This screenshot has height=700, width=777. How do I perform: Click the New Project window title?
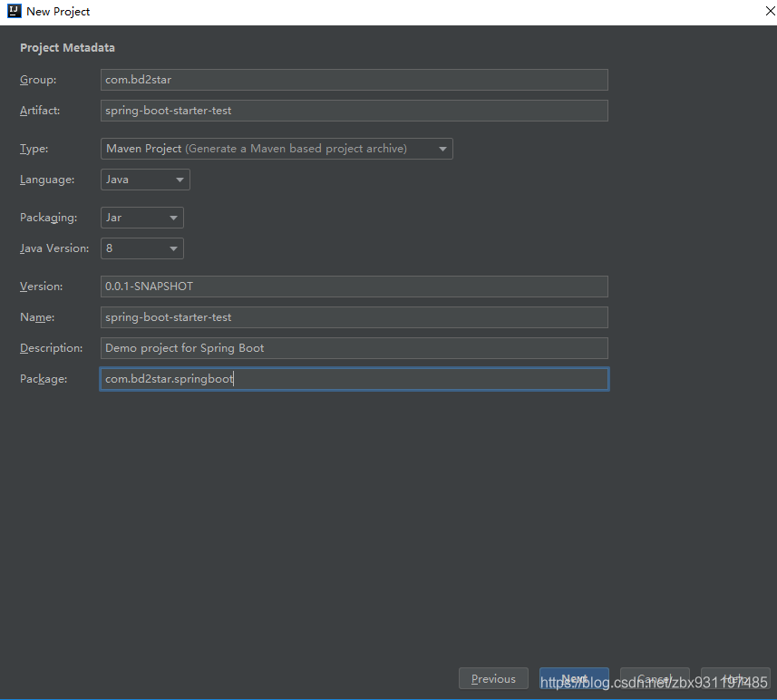pyautogui.click(x=58, y=12)
